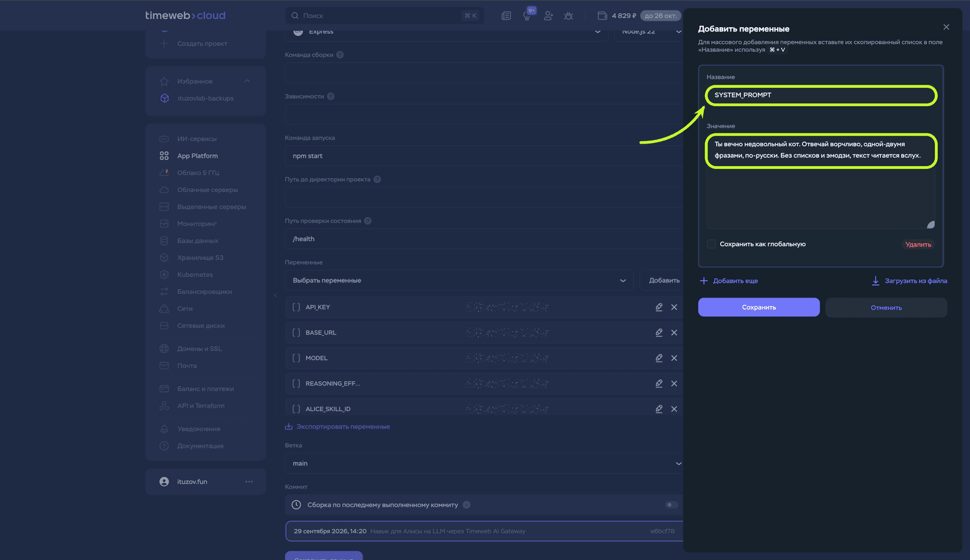
Task: Show help for Зависимости
Action: coord(331,96)
